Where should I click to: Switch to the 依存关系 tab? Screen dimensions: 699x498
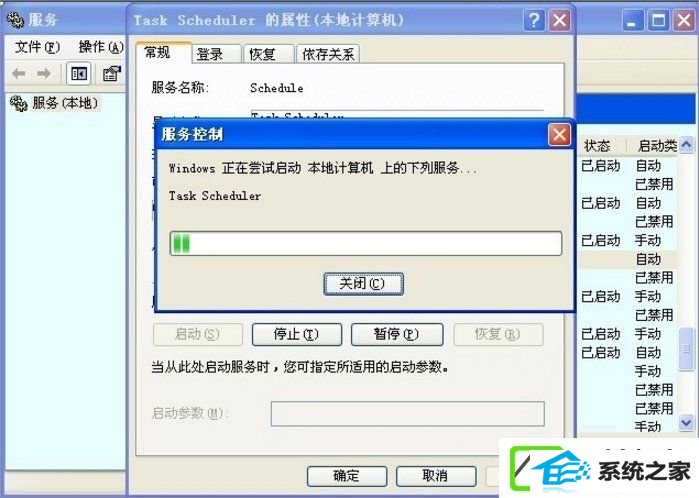coord(328,54)
